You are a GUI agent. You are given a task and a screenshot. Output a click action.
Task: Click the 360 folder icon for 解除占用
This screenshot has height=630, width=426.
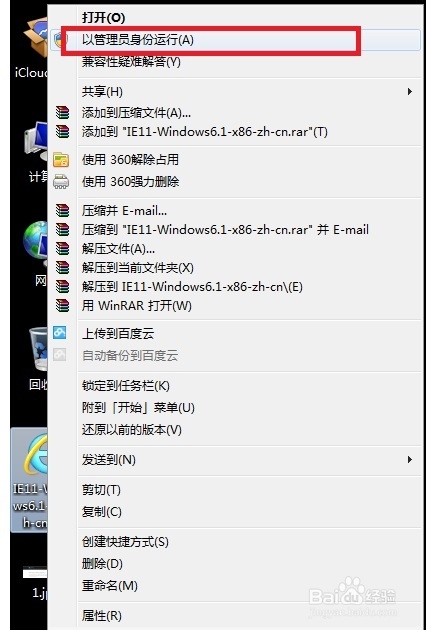point(61,160)
